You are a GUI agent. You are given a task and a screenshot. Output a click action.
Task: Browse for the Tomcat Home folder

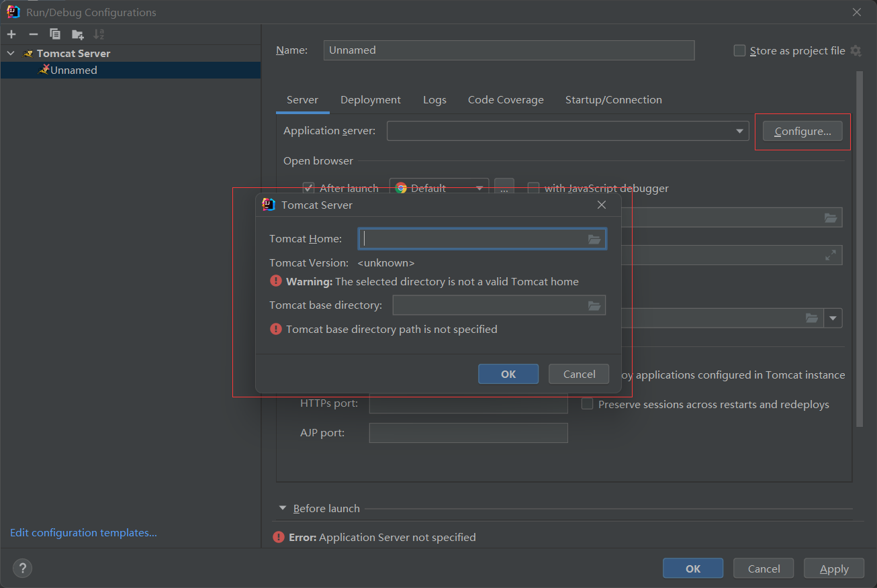pyautogui.click(x=594, y=239)
